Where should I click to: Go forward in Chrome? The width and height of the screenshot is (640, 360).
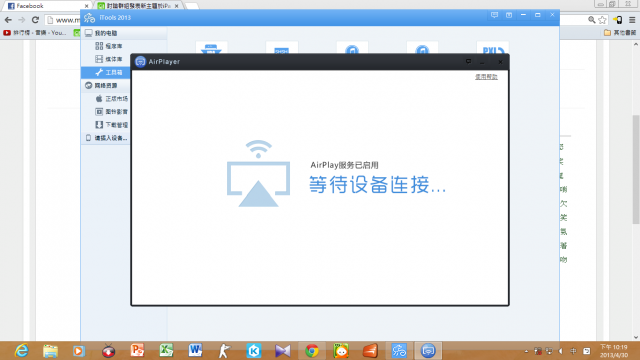[x=22, y=20]
